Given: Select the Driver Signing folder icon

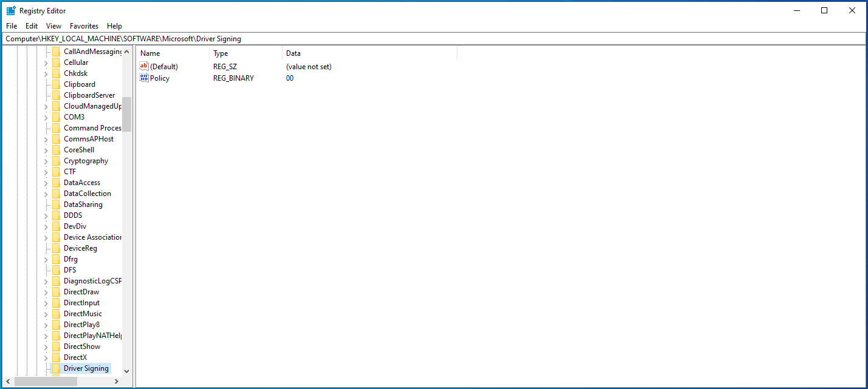Looking at the screenshot, I should (56, 368).
